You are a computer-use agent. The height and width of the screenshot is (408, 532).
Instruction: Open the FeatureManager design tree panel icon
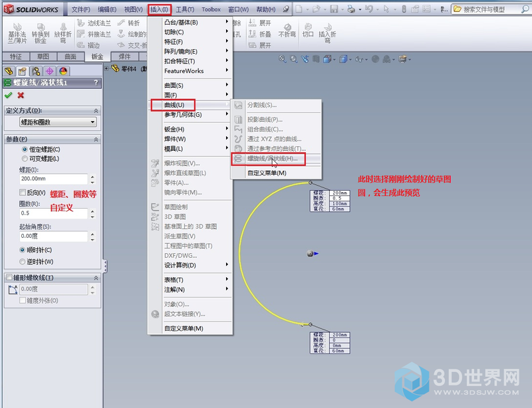[9, 70]
